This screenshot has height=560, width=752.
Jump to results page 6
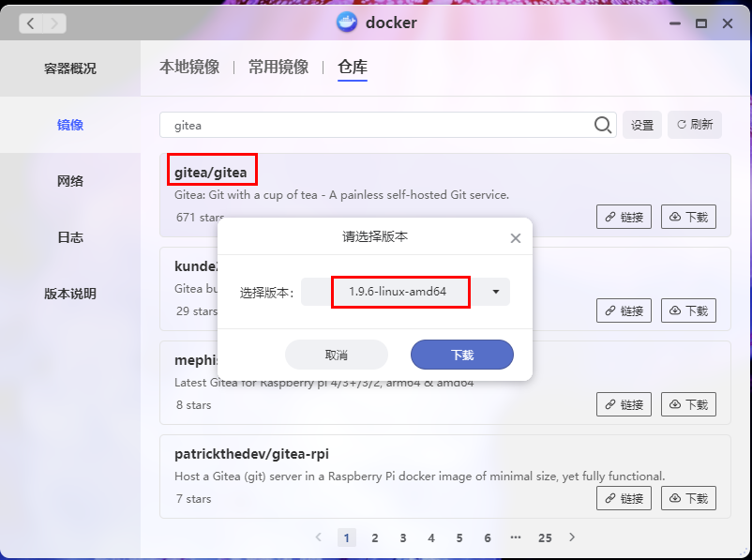(x=488, y=537)
